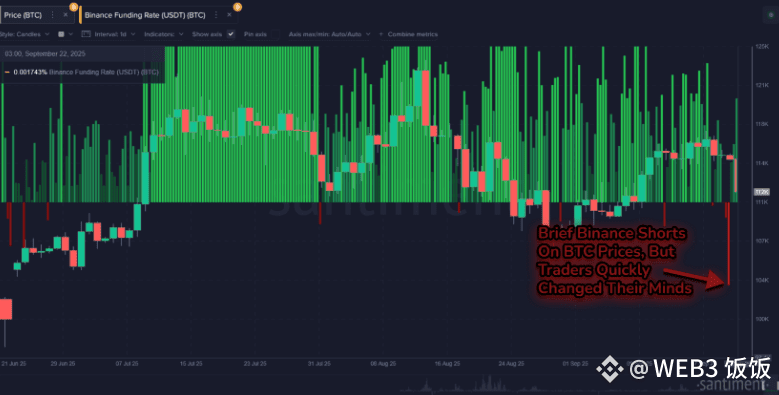
Task: Remove the Binance Funding Rate metric
Action: 229,15
